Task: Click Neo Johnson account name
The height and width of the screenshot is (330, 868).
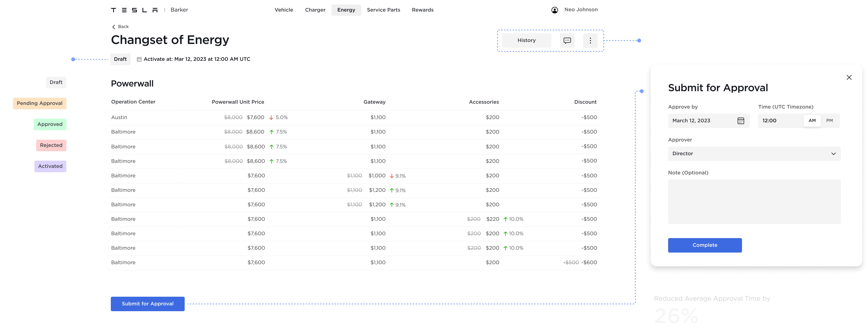Action: (581, 10)
